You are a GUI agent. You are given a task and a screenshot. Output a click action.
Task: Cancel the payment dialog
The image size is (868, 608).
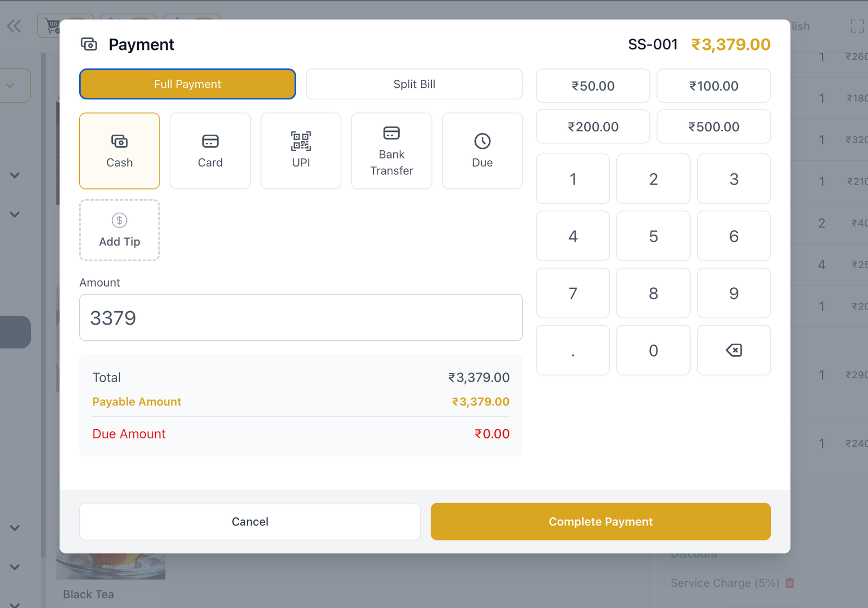(x=250, y=521)
